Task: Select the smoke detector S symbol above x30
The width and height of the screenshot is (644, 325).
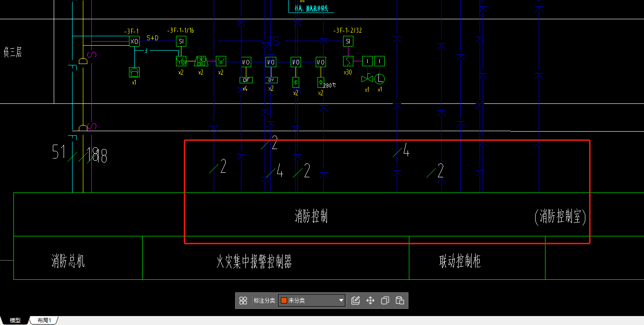Action: pyautogui.click(x=348, y=61)
